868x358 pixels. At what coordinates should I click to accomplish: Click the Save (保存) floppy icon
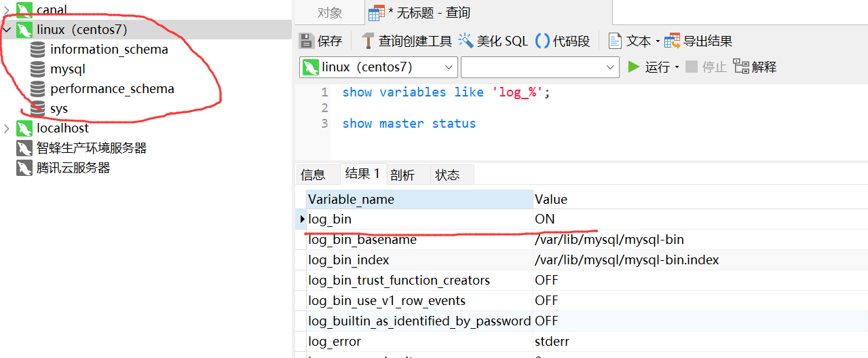307,41
